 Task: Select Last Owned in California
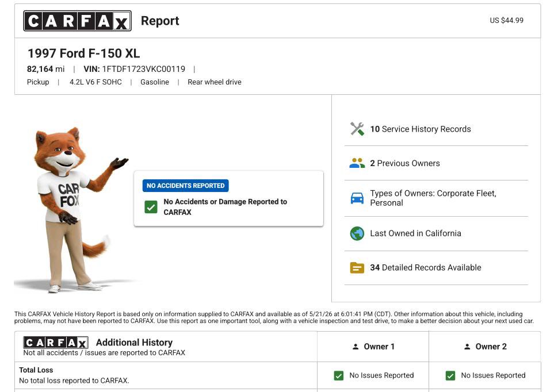pos(415,233)
